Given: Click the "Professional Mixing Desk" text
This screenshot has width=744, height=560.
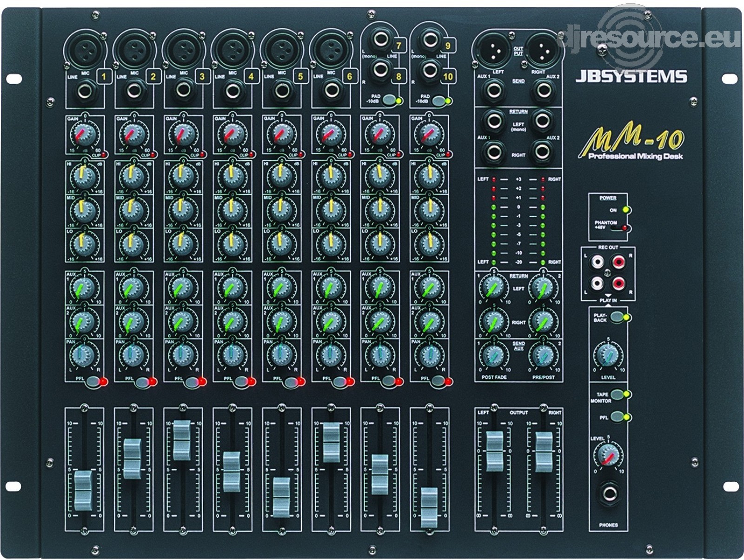Looking at the screenshot, I should coord(636,156).
